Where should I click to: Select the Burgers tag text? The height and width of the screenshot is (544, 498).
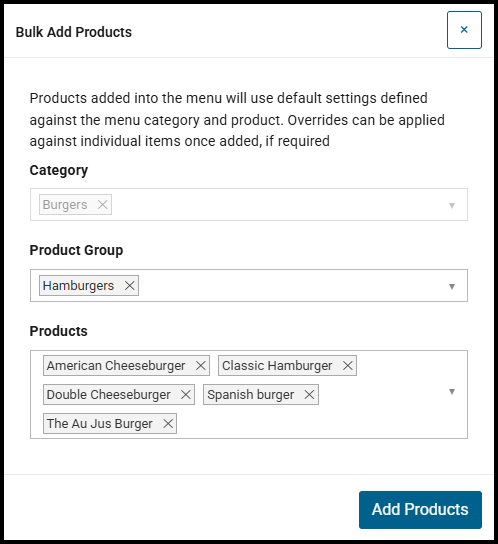click(x=65, y=205)
